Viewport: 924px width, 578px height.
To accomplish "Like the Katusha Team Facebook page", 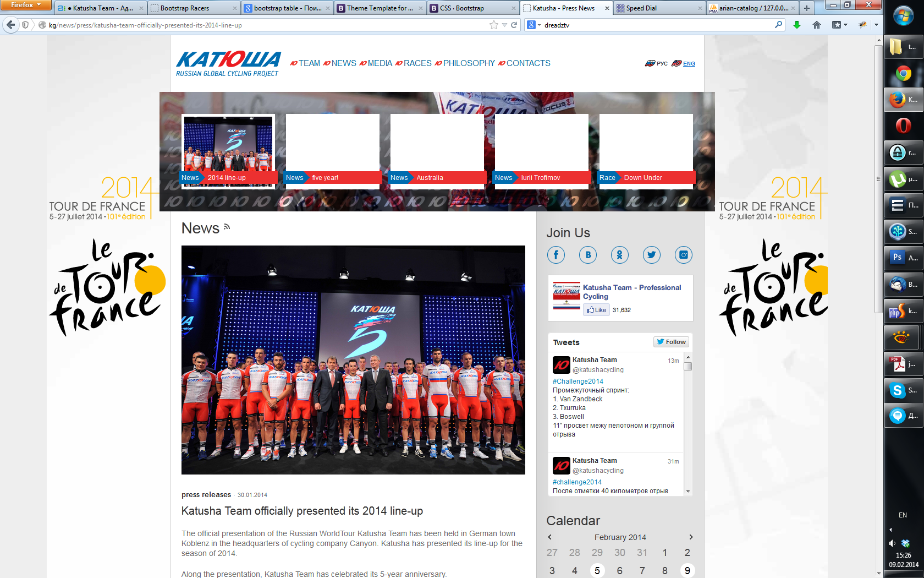I will click(596, 310).
